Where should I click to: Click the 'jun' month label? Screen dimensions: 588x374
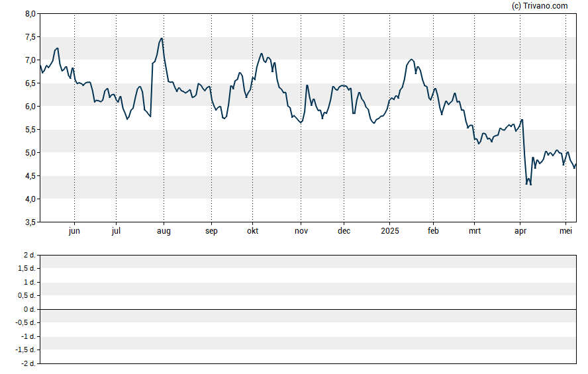[74, 231]
